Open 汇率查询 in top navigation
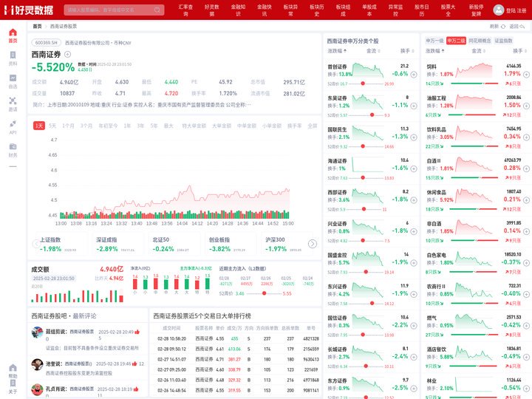This screenshot has height=399, width=532. (185, 10)
